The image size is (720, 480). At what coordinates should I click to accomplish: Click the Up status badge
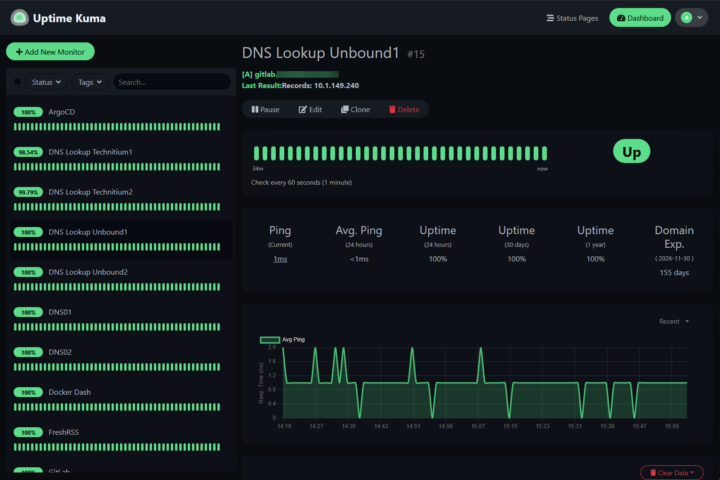tap(631, 152)
